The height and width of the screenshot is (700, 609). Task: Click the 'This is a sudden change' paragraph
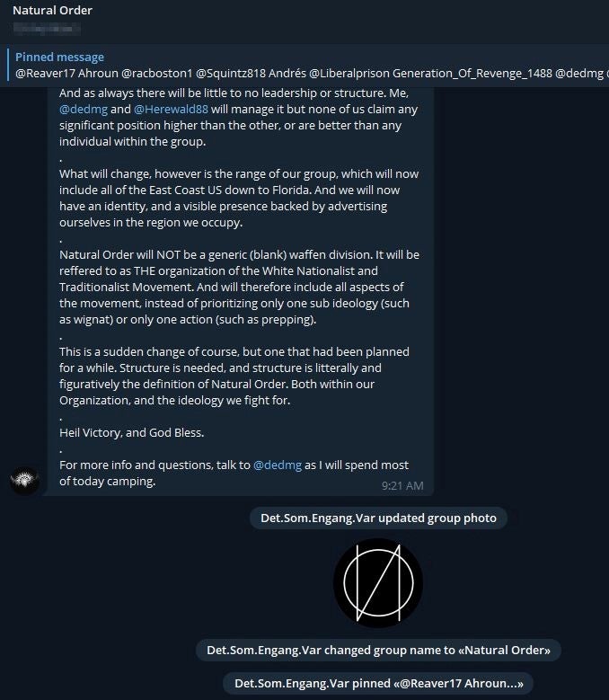click(x=234, y=376)
